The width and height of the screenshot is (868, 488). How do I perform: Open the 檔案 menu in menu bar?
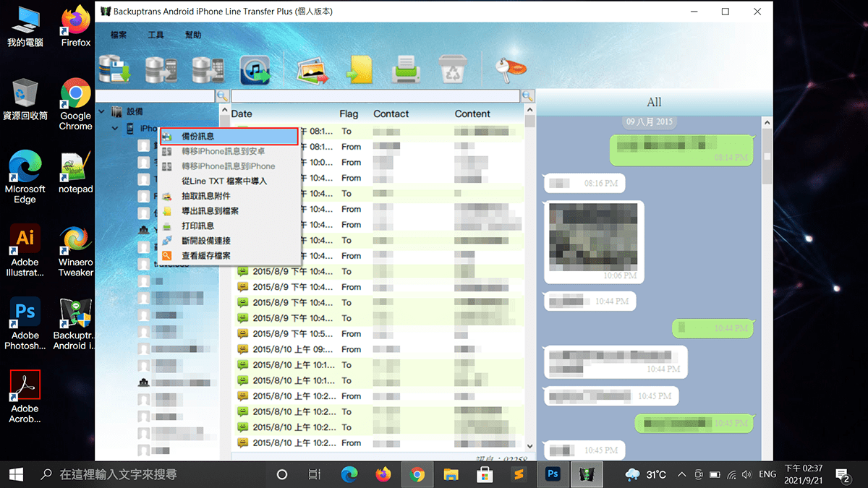[119, 35]
